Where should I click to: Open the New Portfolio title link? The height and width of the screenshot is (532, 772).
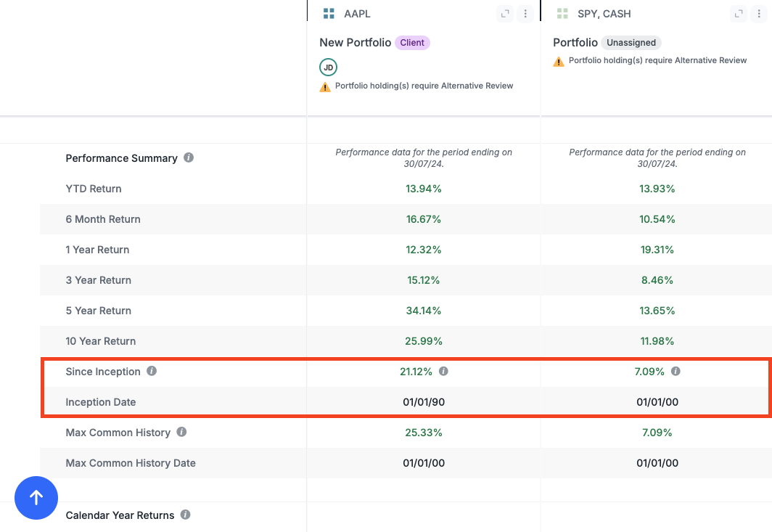pos(355,43)
